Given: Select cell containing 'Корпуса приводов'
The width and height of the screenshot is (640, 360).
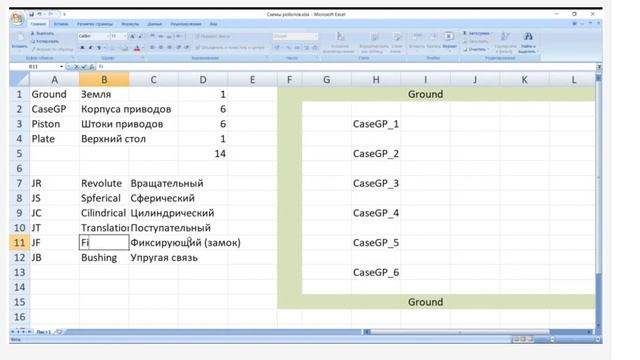Looking at the screenshot, I should pyautogui.click(x=104, y=109).
